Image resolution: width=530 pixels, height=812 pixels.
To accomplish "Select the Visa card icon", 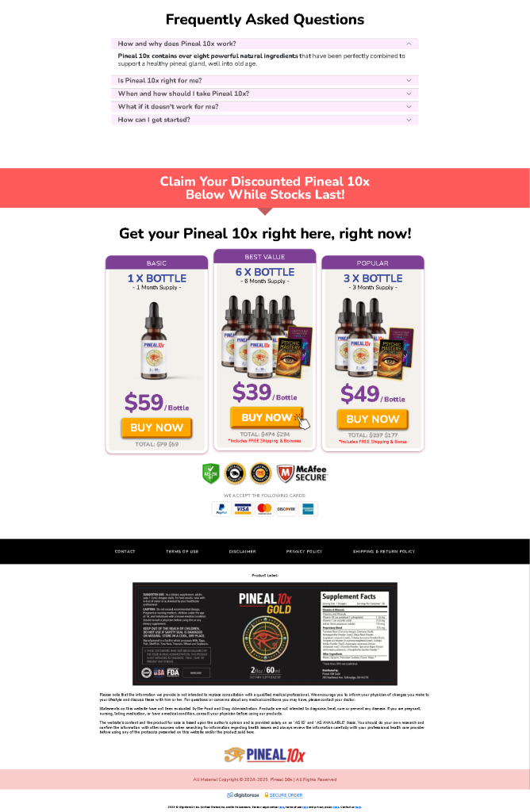I will [x=243, y=509].
